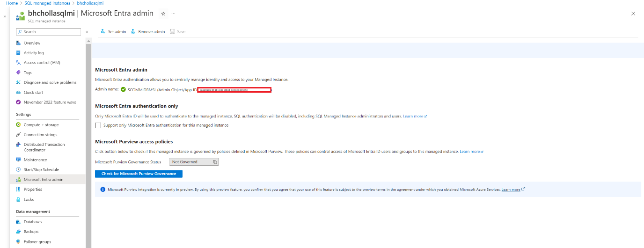
Task: Open the Start/Stop Schedule icon
Action: [18, 169]
